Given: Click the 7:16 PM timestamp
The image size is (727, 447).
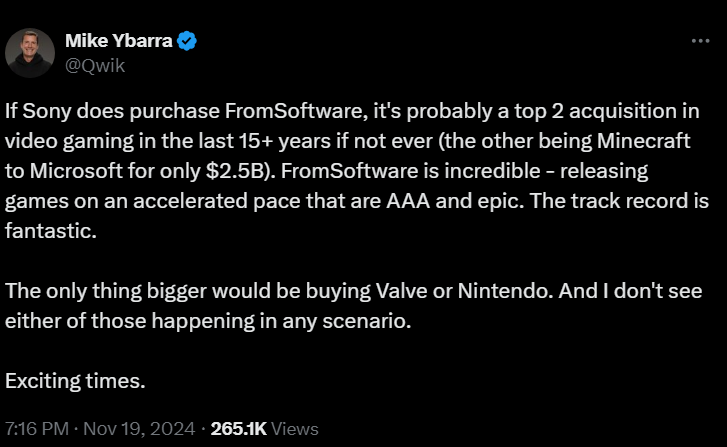Looking at the screenshot, I should (37, 429).
